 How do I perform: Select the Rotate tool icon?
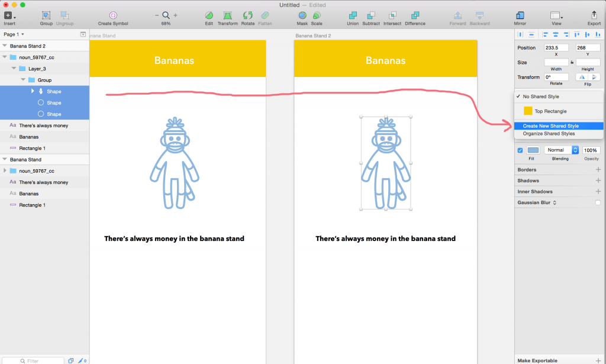(247, 15)
